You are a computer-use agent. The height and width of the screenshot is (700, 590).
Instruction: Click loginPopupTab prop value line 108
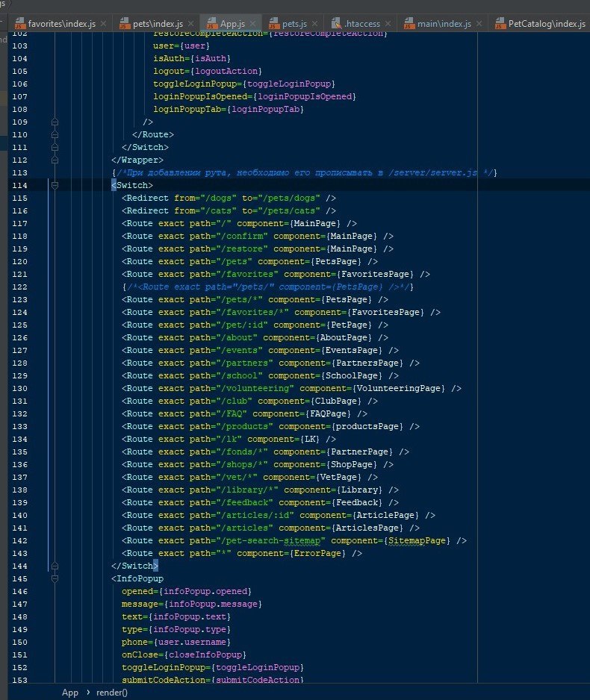[x=265, y=110]
